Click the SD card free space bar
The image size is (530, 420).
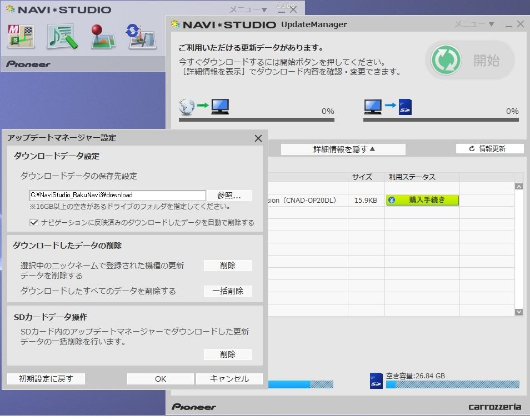[453, 384]
